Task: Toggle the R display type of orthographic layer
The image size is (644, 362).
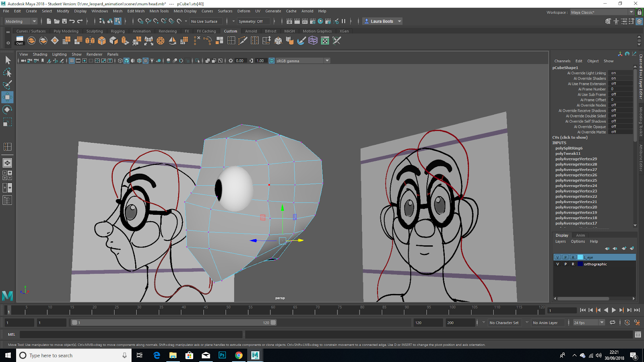Action: (573, 264)
